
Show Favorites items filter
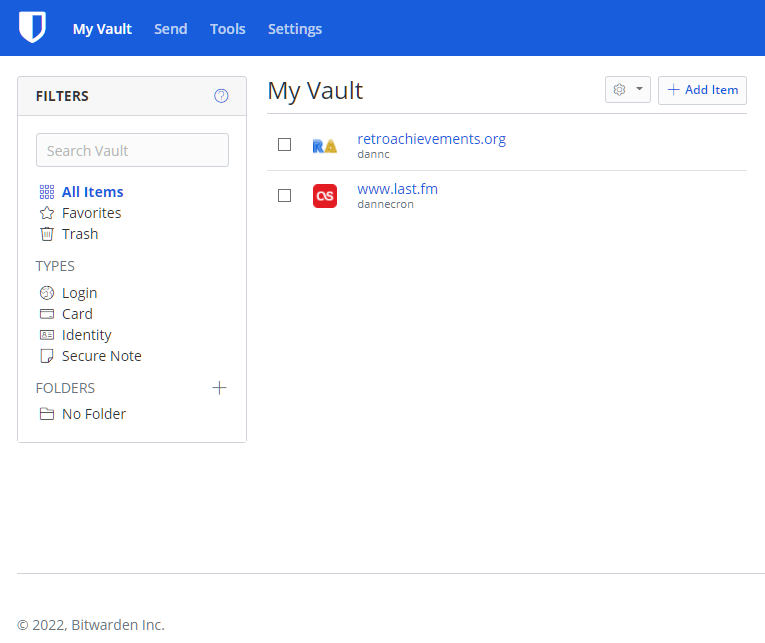91,213
